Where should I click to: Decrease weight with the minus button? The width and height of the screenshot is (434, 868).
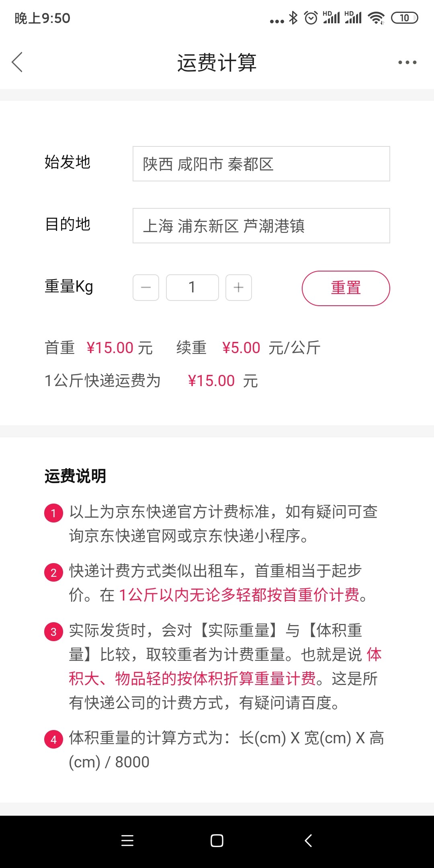click(x=146, y=288)
